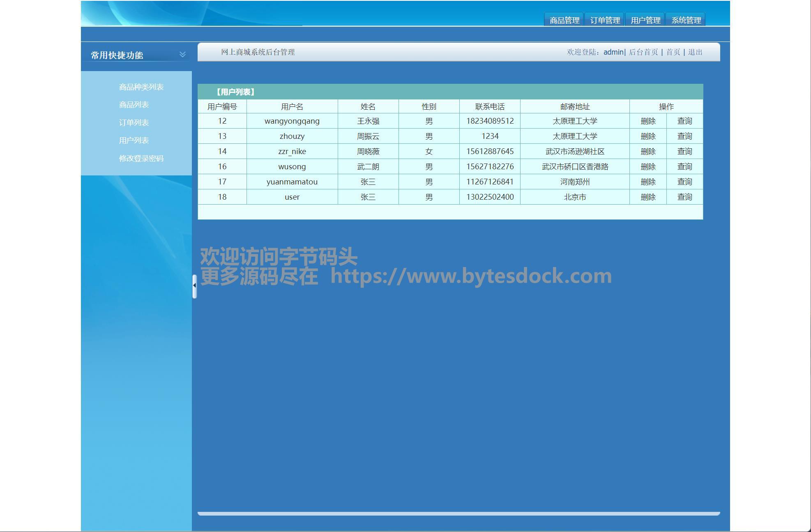Click 查询 for user wusong
Image resolution: width=811 pixels, height=532 pixels.
tap(684, 167)
